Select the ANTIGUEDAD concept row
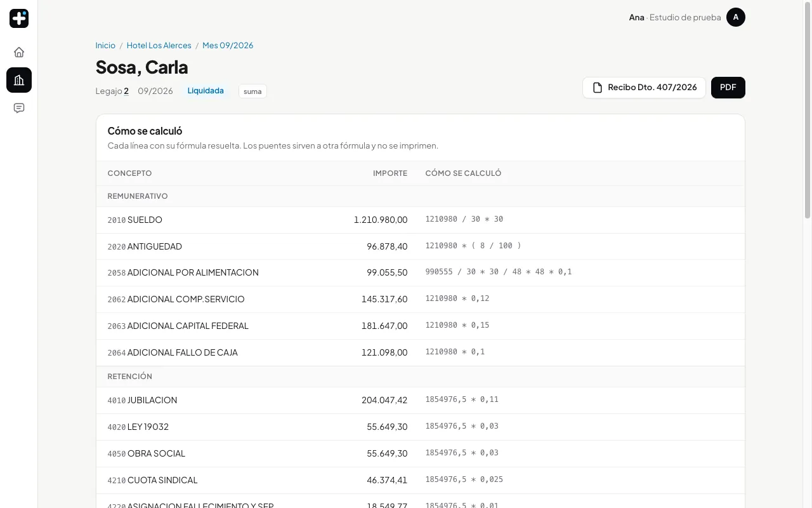Viewport: 812px width, 508px height. tap(421, 246)
